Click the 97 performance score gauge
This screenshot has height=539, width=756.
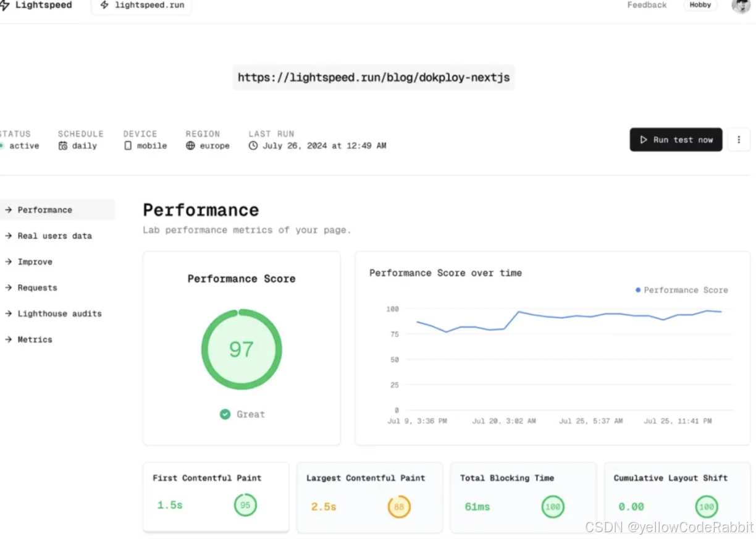click(x=241, y=349)
